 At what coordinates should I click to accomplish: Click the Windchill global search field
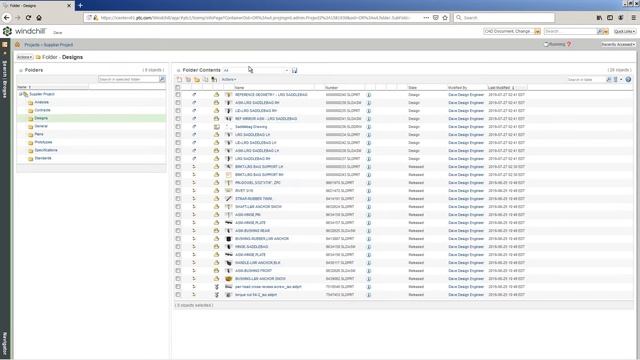[x=570, y=31]
